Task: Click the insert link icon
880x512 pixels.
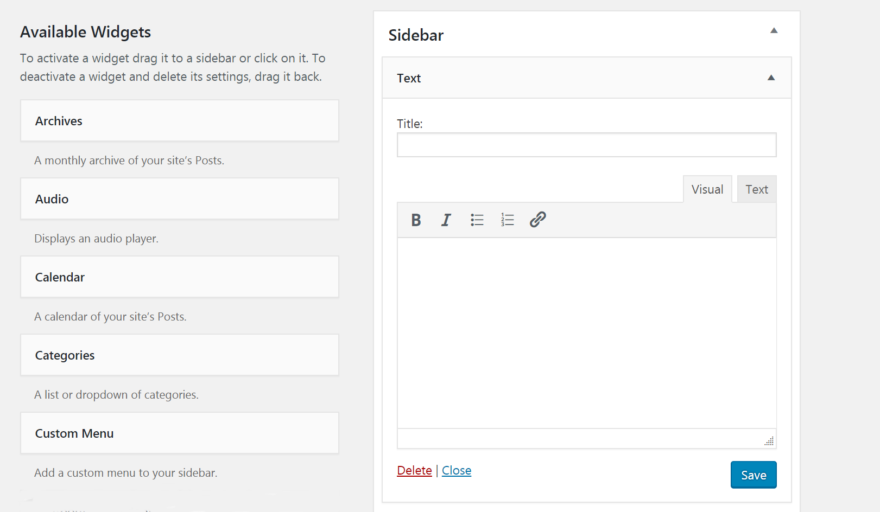Action: [538, 220]
